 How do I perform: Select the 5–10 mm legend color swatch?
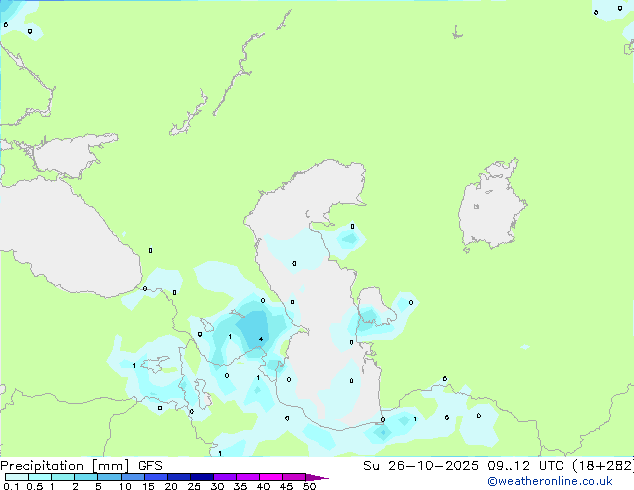coord(109,477)
